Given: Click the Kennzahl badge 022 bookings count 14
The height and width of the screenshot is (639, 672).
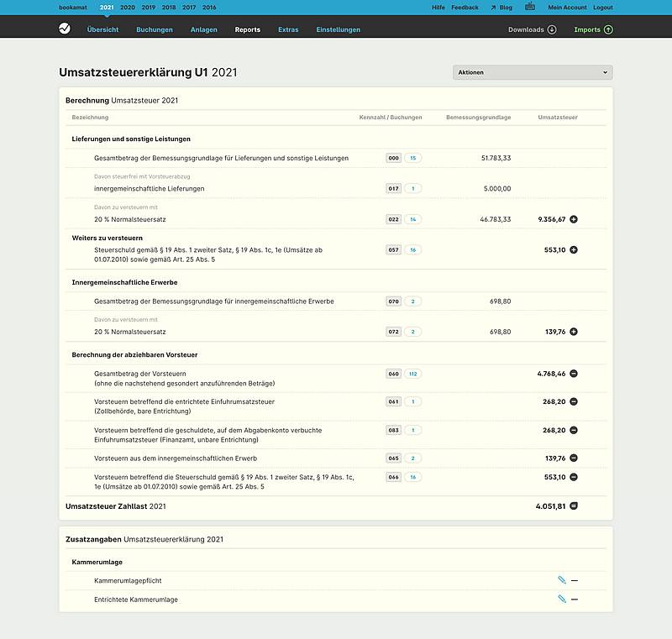Looking at the screenshot, I should pos(410,219).
